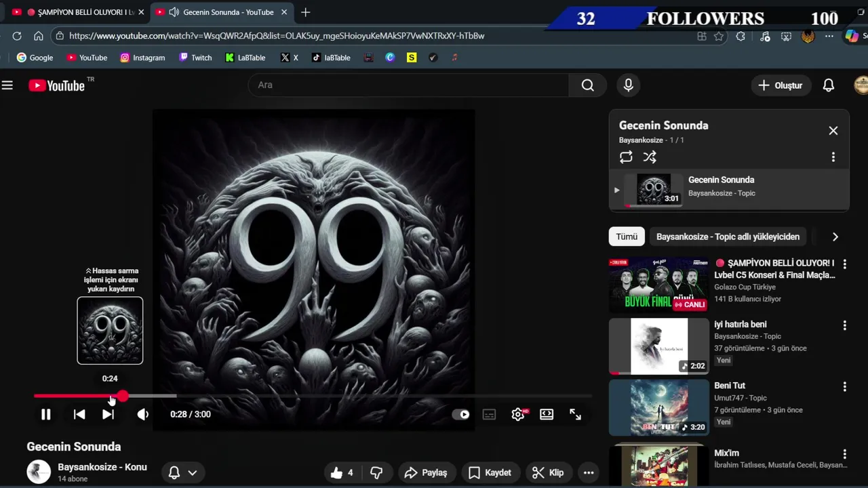Select the Tümü filter chip

(627, 237)
